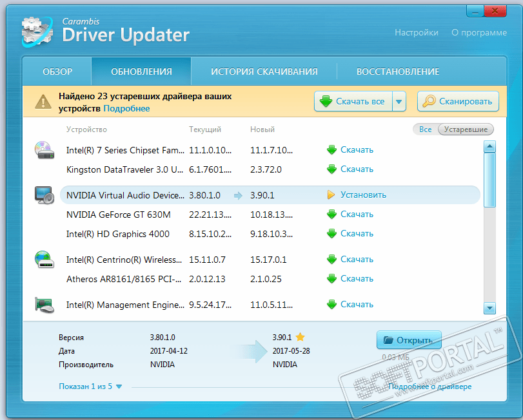Click the Скачать все button
Screen dimensions: 523x420
point(353,101)
